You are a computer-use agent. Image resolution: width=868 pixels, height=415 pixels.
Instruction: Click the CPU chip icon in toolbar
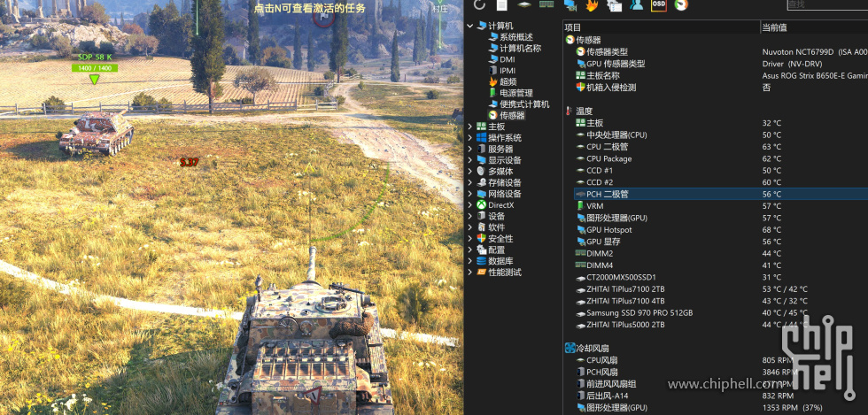pos(524,5)
